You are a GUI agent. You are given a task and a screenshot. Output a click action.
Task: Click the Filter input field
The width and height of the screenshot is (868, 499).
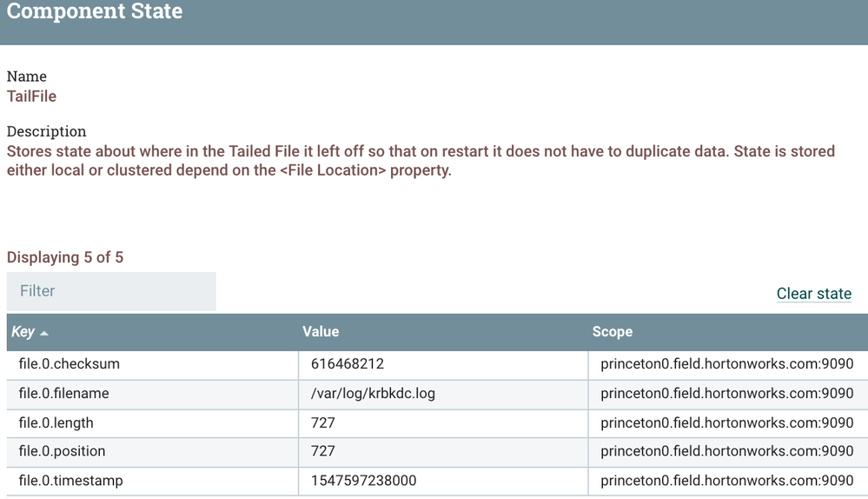111,291
